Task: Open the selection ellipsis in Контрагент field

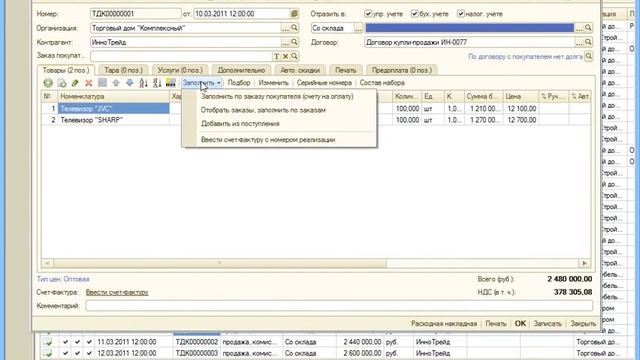Action: click(285, 42)
